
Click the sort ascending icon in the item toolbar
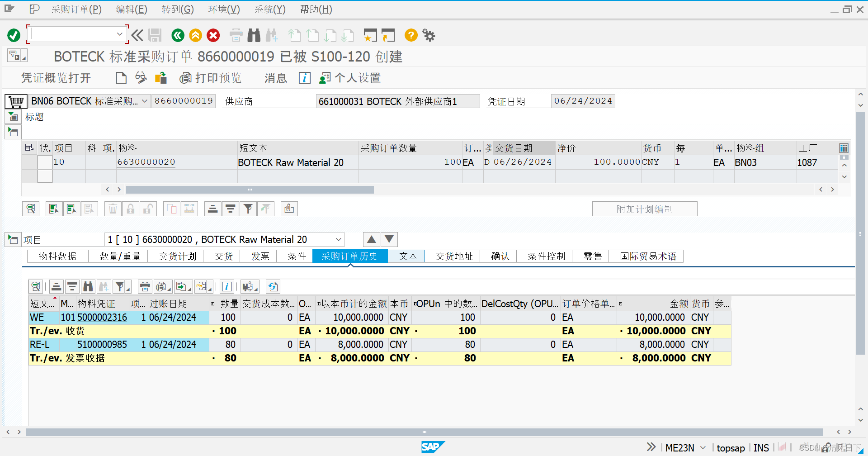coord(212,209)
